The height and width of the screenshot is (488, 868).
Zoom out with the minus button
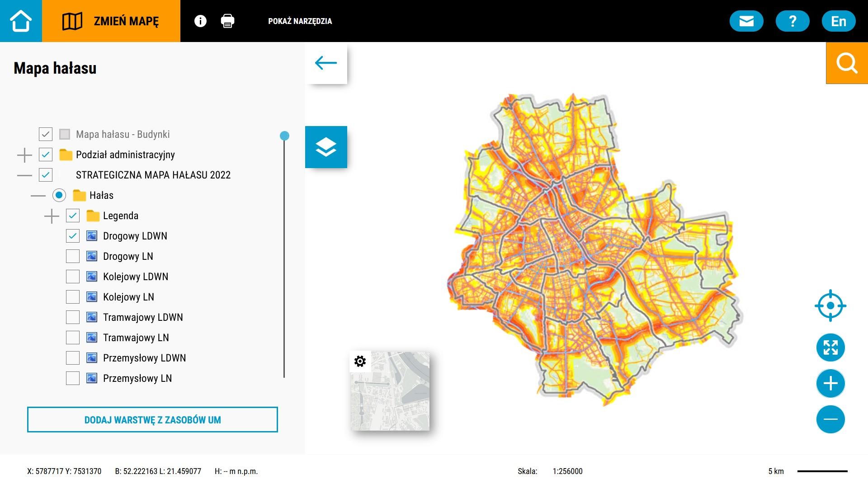pyautogui.click(x=830, y=419)
